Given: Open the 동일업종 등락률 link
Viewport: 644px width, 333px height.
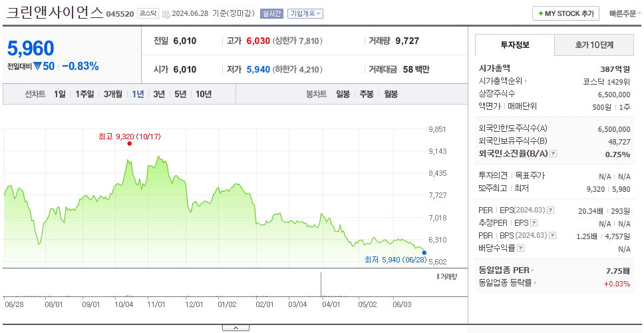Looking at the screenshot, I should 505,283.
